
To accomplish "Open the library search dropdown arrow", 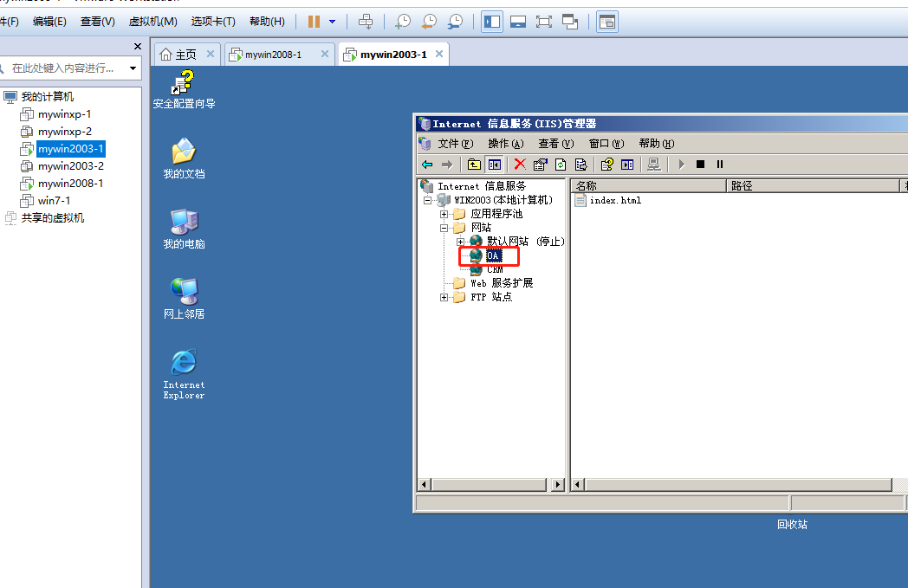I will 133,68.
